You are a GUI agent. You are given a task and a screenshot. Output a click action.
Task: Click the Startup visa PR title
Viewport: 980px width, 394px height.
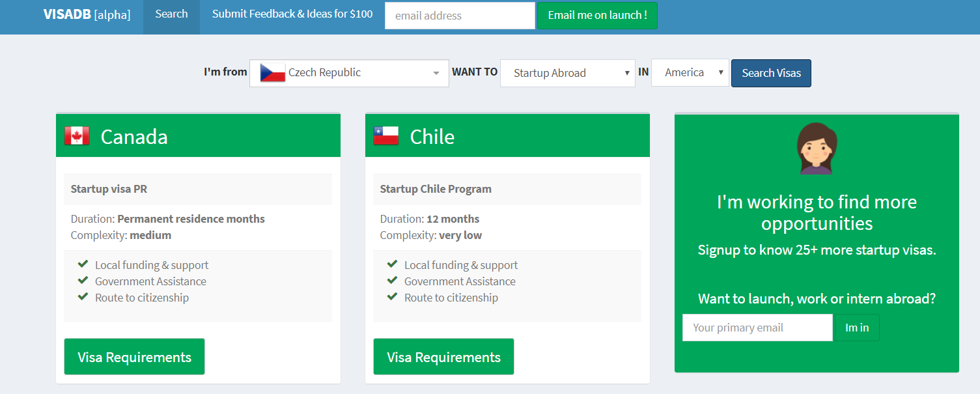pyautogui.click(x=109, y=189)
